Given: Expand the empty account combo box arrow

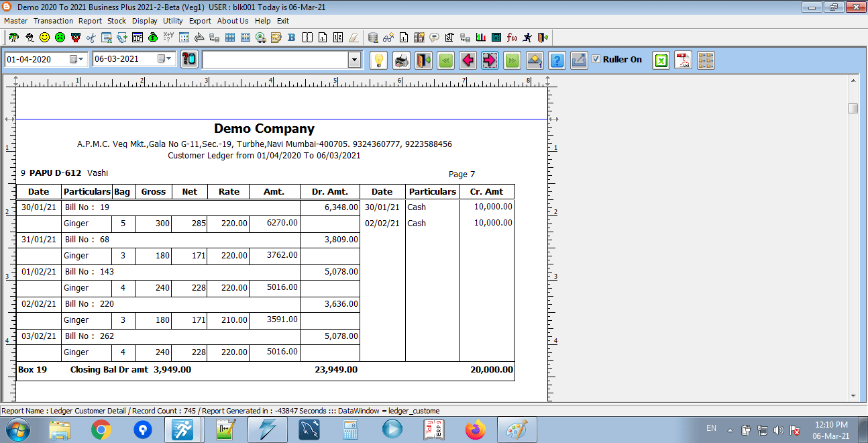Looking at the screenshot, I should pyautogui.click(x=354, y=60).
